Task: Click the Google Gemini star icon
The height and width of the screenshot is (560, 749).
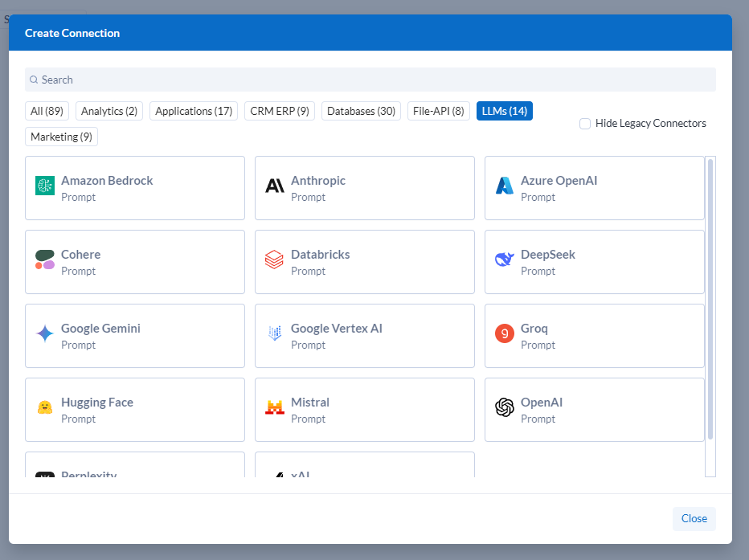Action: click(x=45, y=333)
